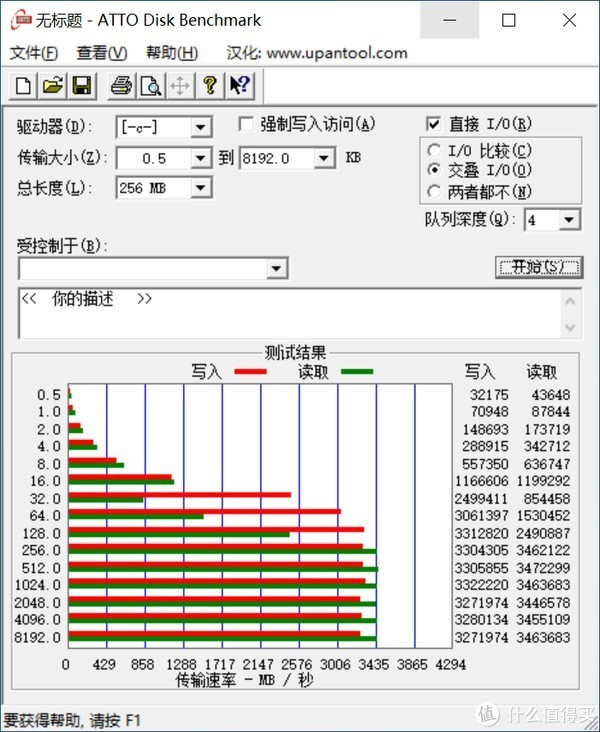
Task: Click the four-arrow move toolbar icon
Action: coord(180,86)
